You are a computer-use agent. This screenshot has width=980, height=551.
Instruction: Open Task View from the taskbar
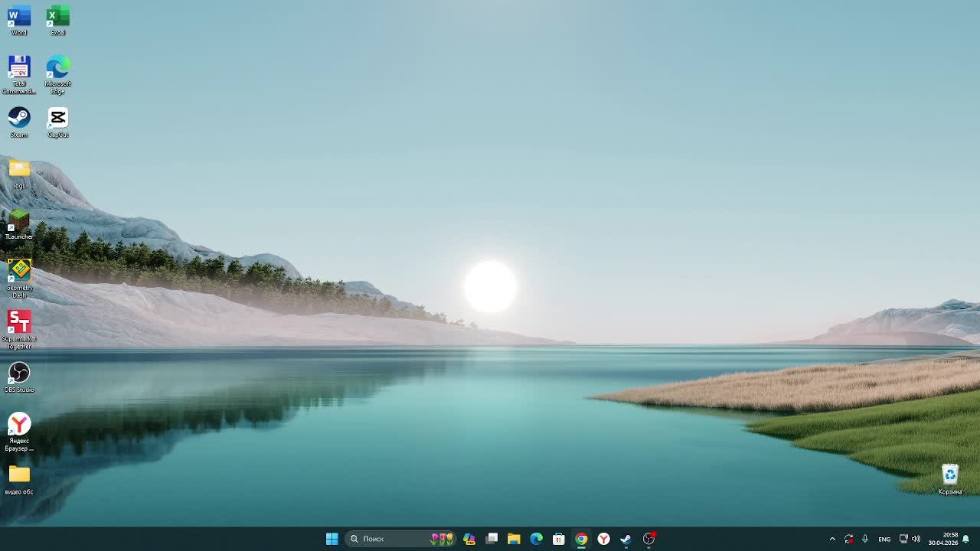point(492,539)
